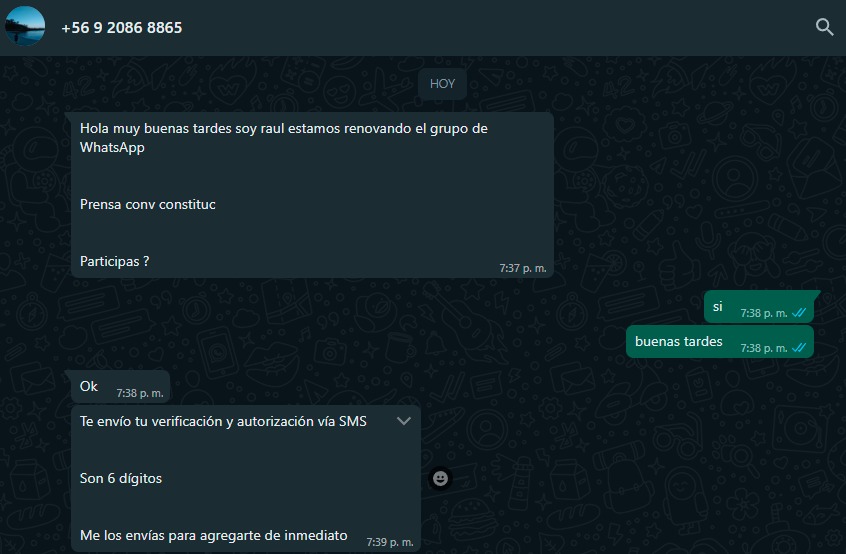Image resolution: width=846 pixels, height=554 pixels.
Task: Click the 7:39 p. m. timestamp
Action: tap(390, 542)
